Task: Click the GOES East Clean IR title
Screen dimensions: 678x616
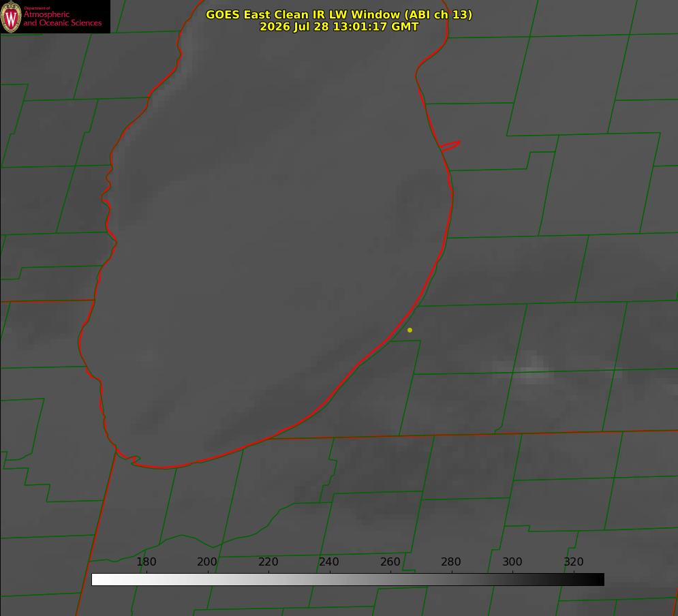Action: coord(339,14)
